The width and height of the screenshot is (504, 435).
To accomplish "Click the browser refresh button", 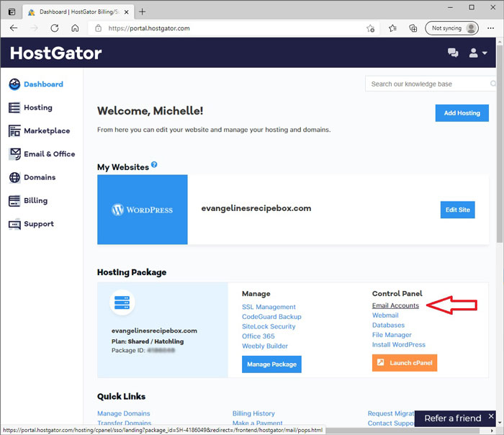I will coord(55,28).
